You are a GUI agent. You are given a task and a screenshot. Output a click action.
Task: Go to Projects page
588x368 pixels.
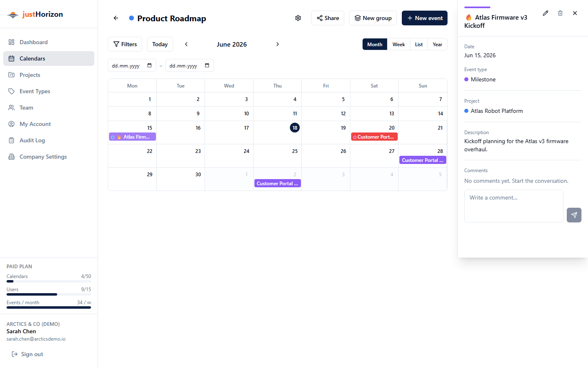49,75
